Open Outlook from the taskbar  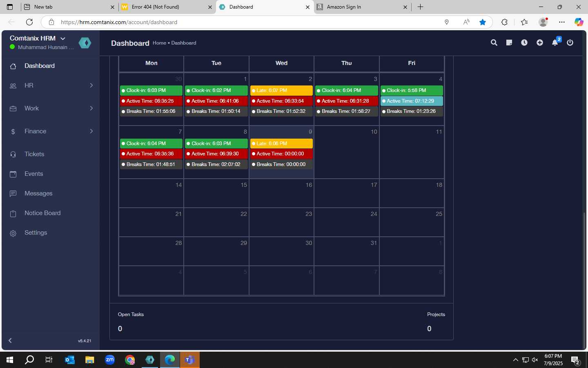click(70, 360)
